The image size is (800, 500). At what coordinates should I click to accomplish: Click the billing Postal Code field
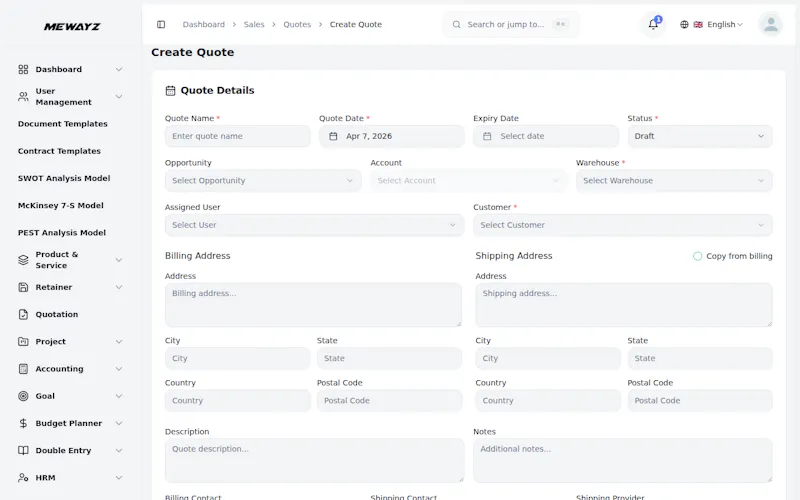(389, 401)
